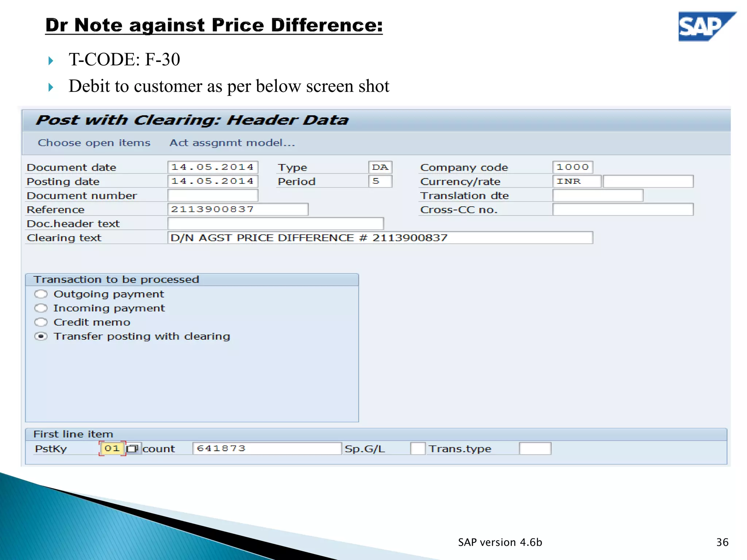This screenshot has width=747, height=560.
Task: Click the Choose open items button
Action: [x=94, y=143]
